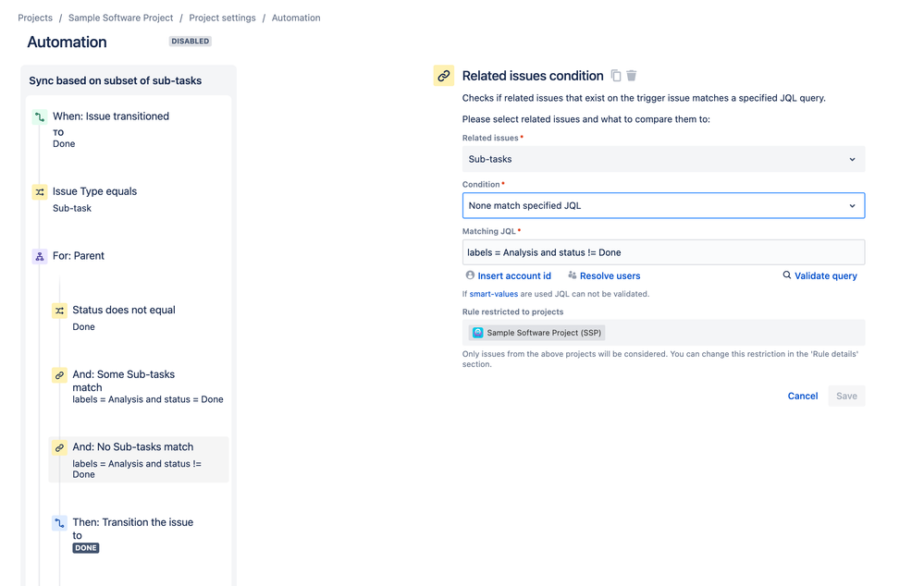Cancel the condition edits

click(x=803, y=396)
